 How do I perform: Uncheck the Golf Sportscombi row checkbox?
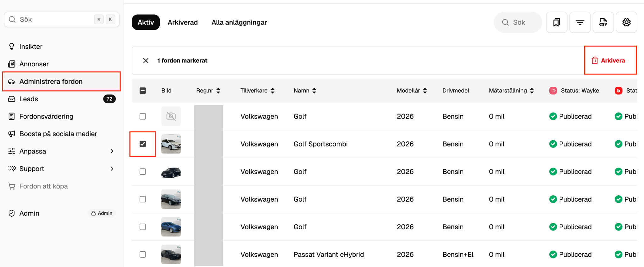point(143,144)
